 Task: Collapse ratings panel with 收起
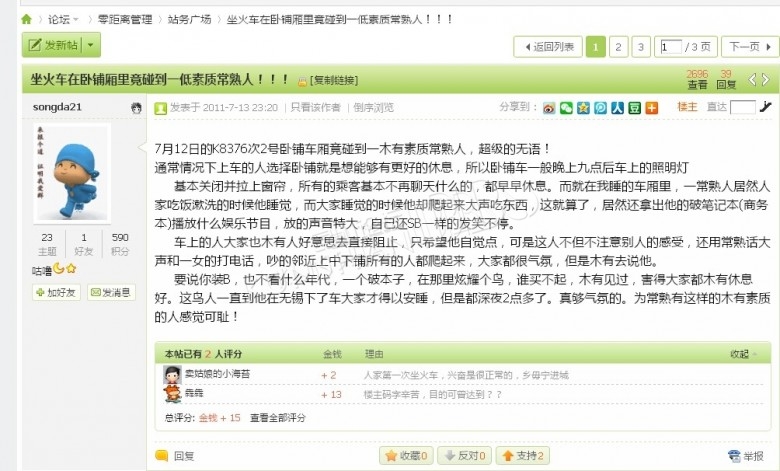743,354
